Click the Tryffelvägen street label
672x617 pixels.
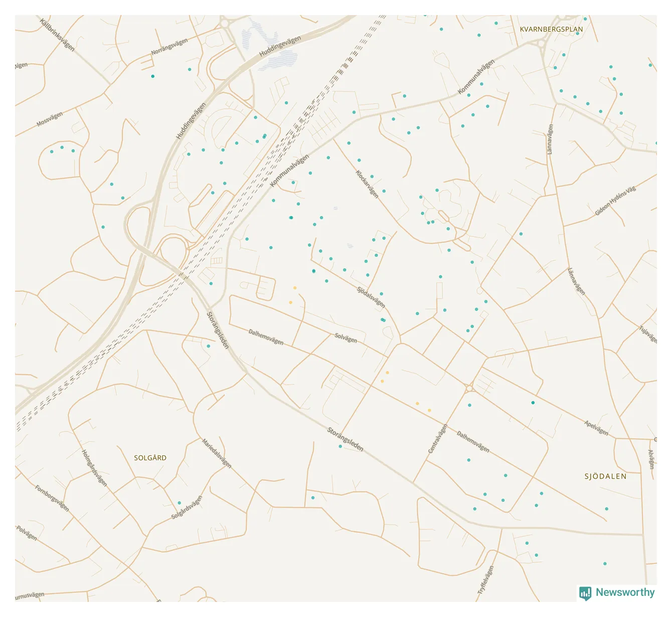485,580
